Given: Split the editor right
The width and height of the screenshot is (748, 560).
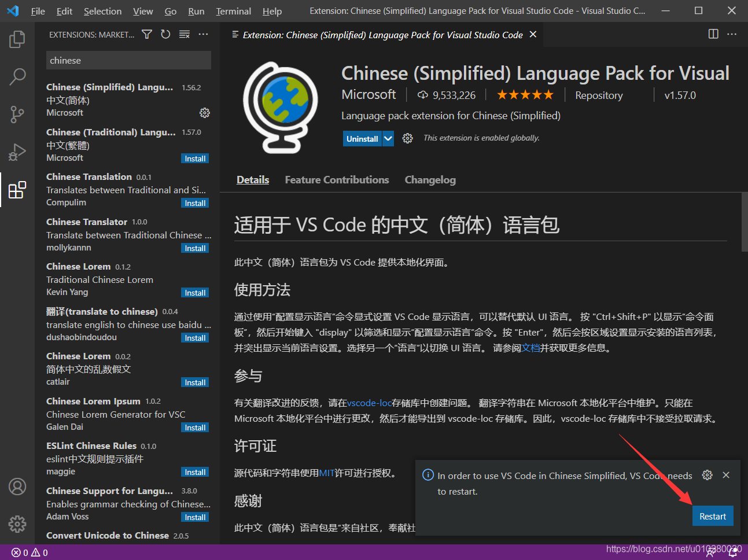Looking at the screenshot, I should tap(713, 34).
